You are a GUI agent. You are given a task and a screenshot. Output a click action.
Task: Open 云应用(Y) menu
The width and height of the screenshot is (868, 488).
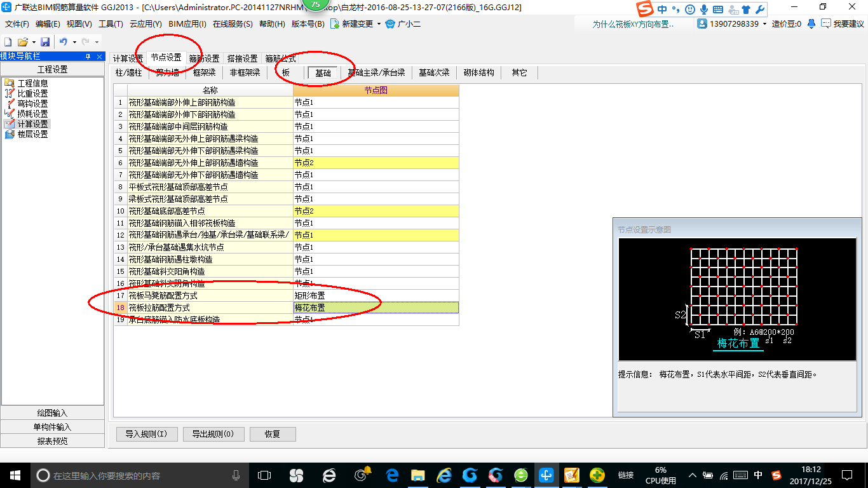click(x=146, y=24)
